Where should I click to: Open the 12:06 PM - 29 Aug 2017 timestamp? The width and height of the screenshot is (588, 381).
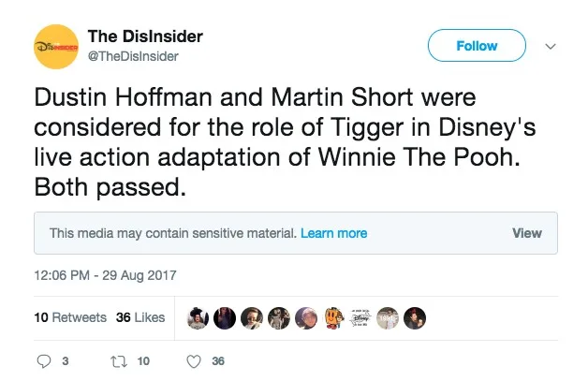[x=105, y=276]
